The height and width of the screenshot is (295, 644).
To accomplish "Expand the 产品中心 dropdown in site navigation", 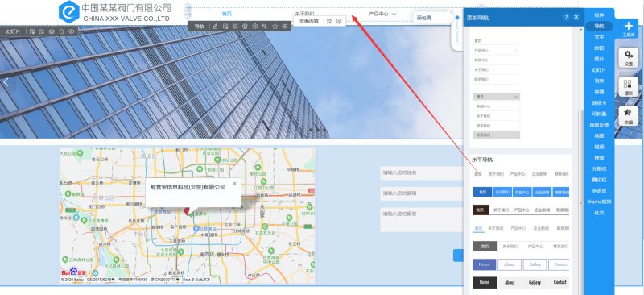I will point(382,14).
